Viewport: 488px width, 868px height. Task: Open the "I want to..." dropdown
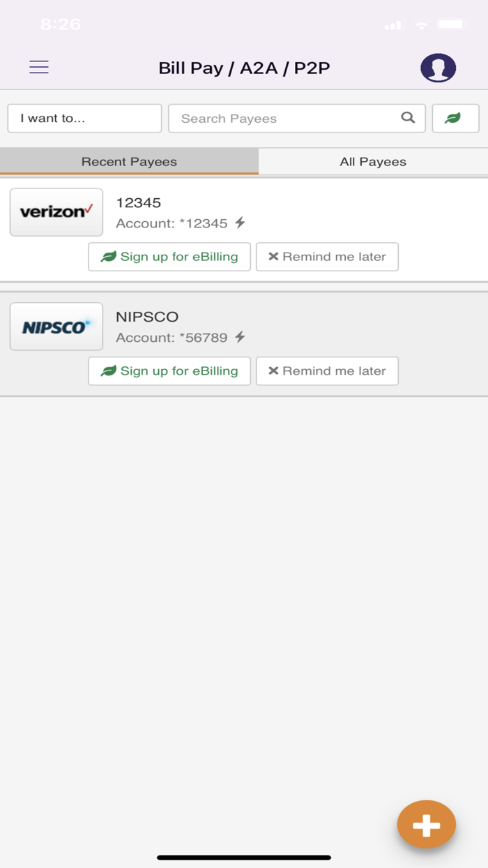click(84, 118)
